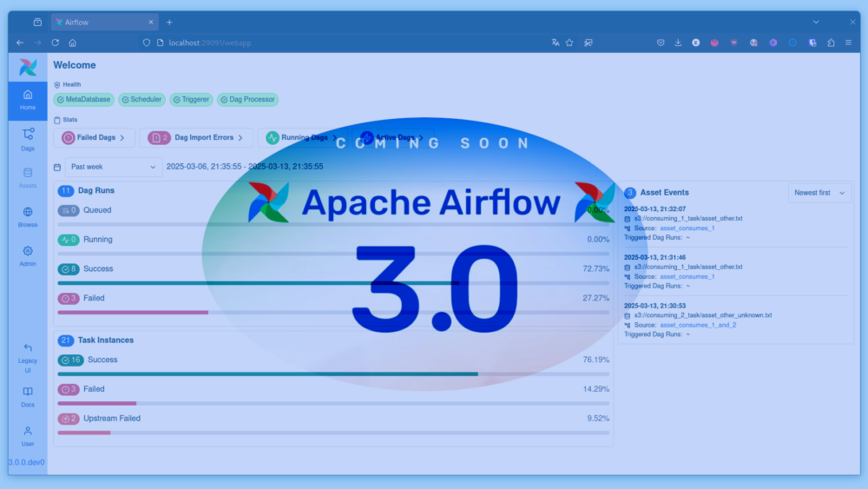Click the Success dag runs row
868x489 pixels.
[333, 269]
